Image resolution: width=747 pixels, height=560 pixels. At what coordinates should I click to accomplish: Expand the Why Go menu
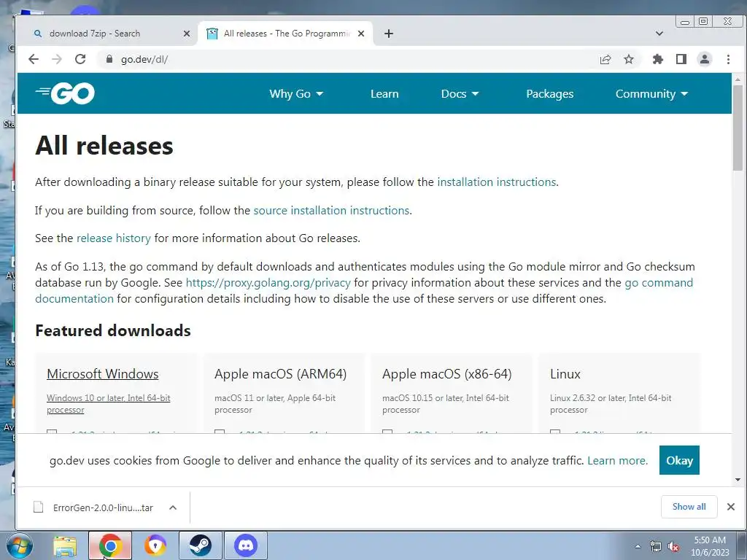click(296, 94)
